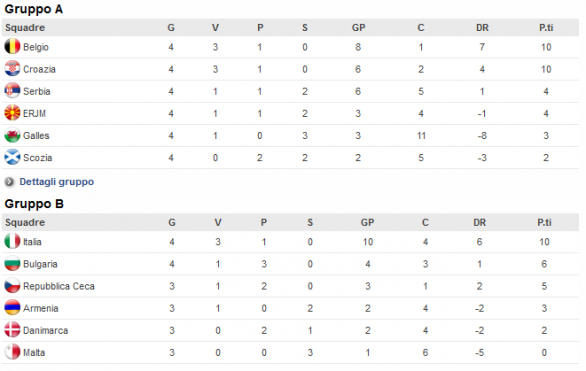
Task: Click the ERJM flag icon
Action: (12, 113)
